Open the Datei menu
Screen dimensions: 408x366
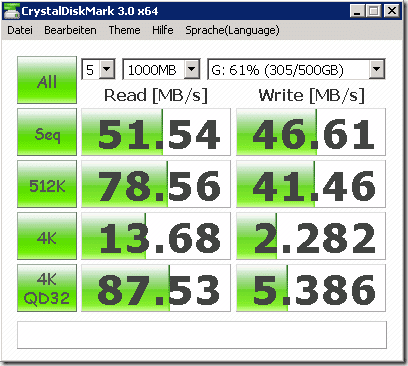(20, 30)
